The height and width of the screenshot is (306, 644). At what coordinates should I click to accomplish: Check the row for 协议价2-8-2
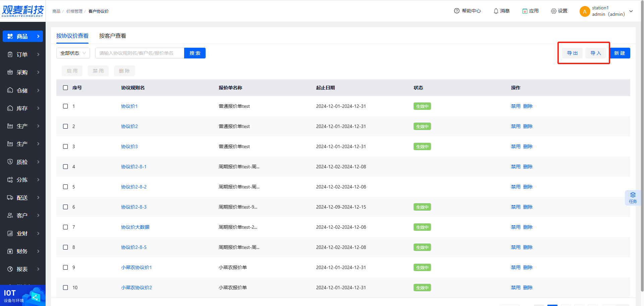coord(65,187)
